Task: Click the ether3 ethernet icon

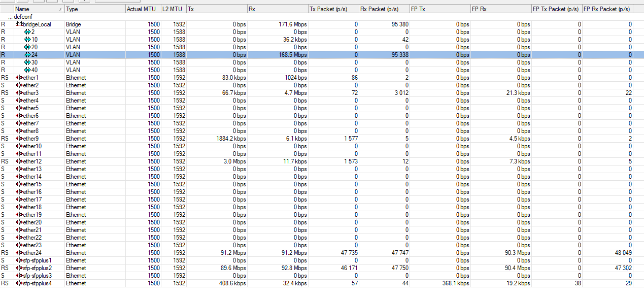Action: 19,93
